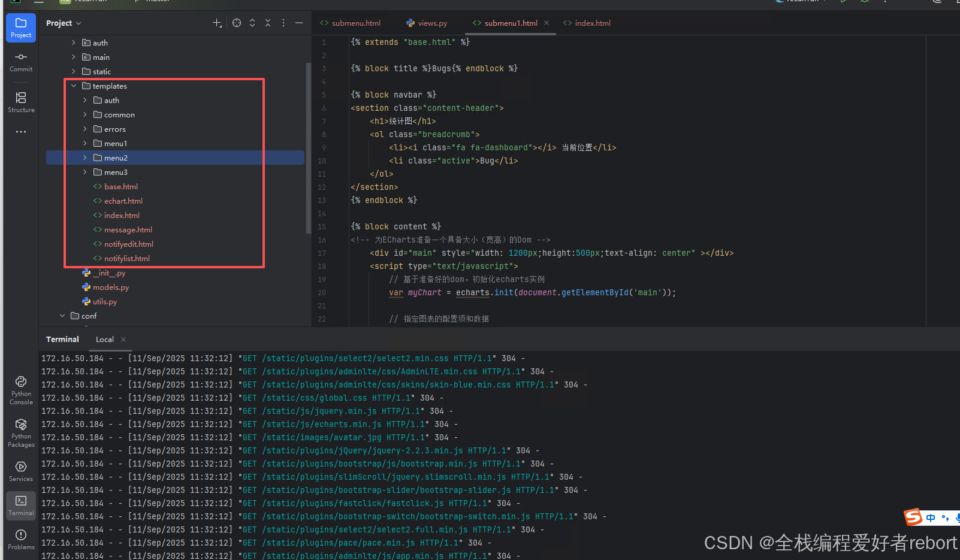960x560 pixels.
Task: Click the Terminal panel title
Action: coord(62,340)
